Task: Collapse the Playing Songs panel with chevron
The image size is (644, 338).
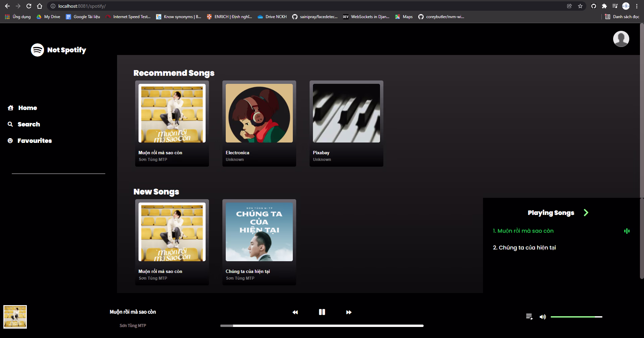Action: (586, 213)
